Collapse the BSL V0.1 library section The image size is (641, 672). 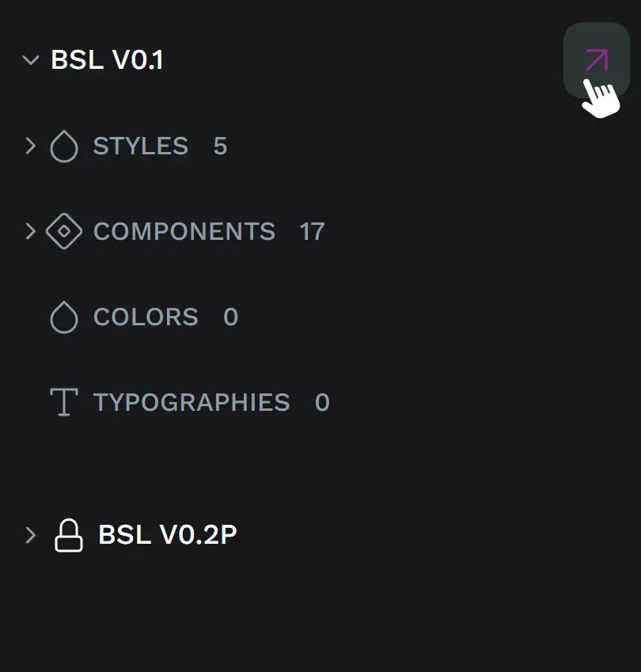[x=31, y=60]
